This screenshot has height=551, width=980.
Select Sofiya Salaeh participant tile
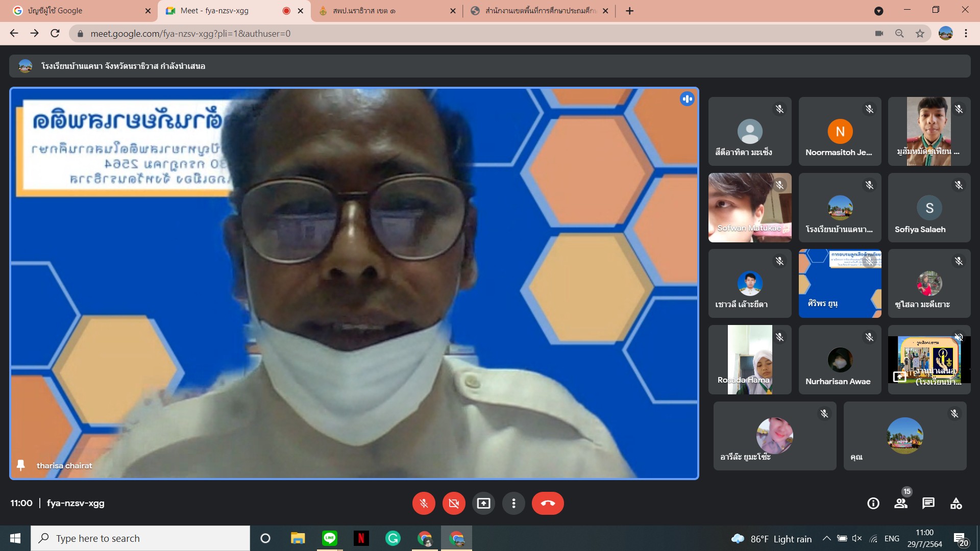[929, 208]
